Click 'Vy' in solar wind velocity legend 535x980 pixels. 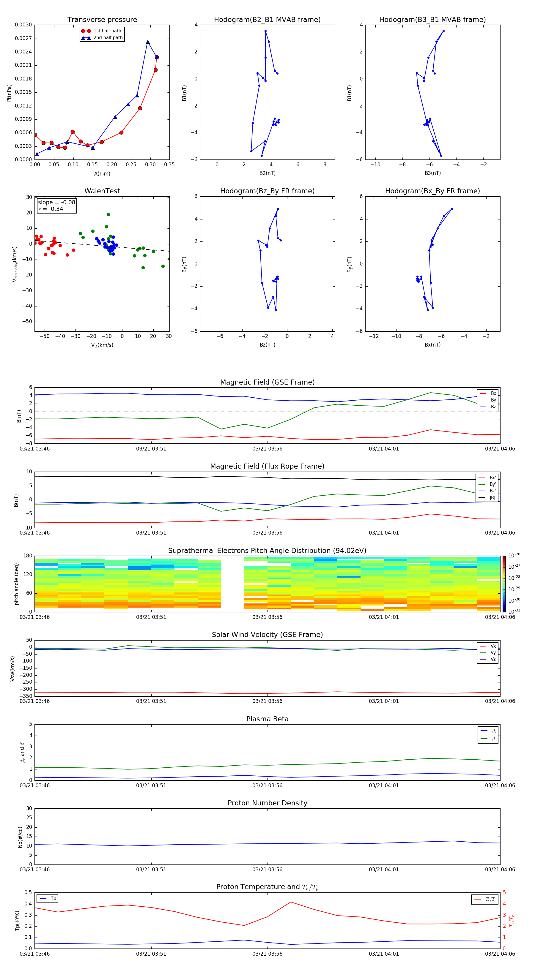tap(488, 653)
